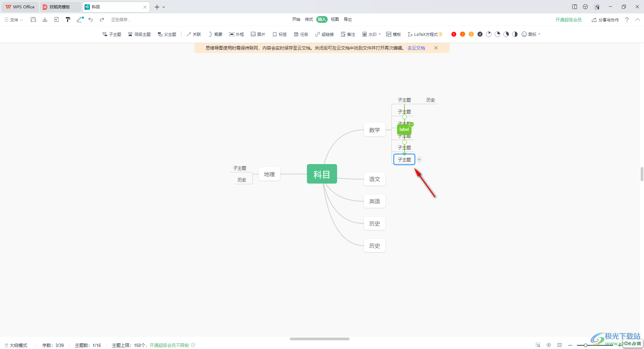Open the 文件 file menu
Image resolution: width=644 pixels, height=349 pixels.
click(14, 20)
